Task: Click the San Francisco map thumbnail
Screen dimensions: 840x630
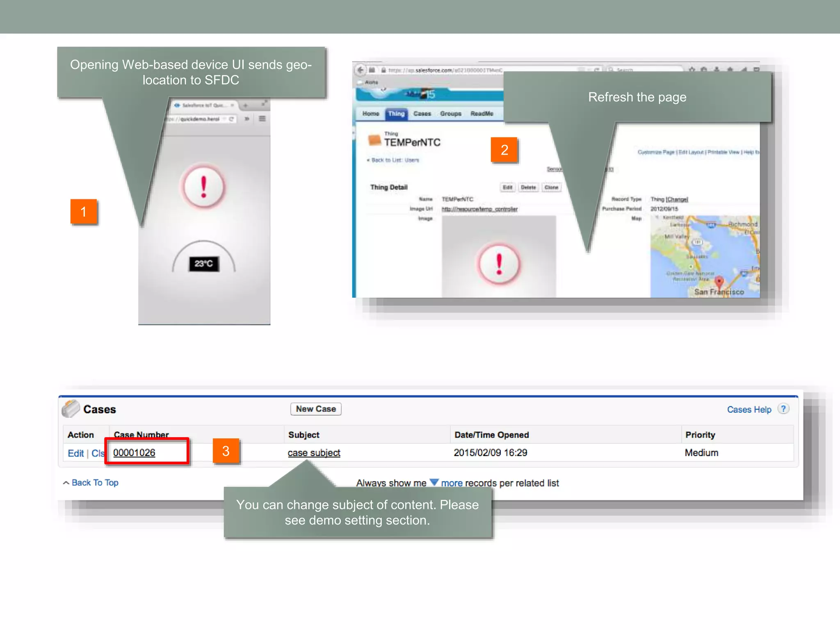Action: pyautogui.click(x=705, y=256)
